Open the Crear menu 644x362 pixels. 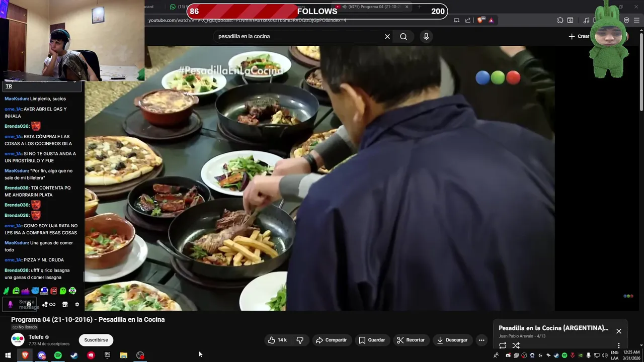pos(579,36)
